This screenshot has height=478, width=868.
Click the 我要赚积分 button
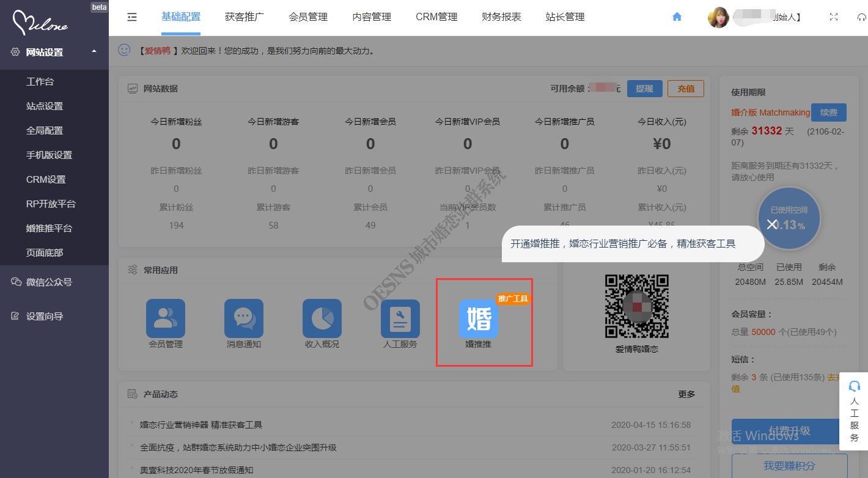[789, 466]
